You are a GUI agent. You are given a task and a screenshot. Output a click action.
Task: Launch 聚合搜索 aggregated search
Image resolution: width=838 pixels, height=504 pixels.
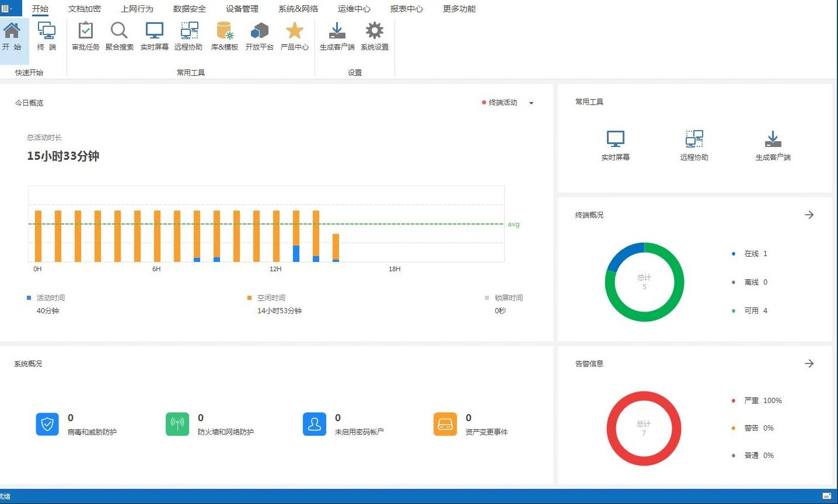click(120, 36)
